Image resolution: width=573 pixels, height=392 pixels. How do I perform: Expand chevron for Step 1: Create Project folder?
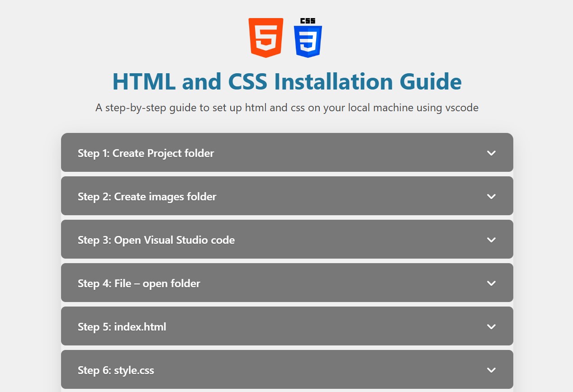coord(491,153)
